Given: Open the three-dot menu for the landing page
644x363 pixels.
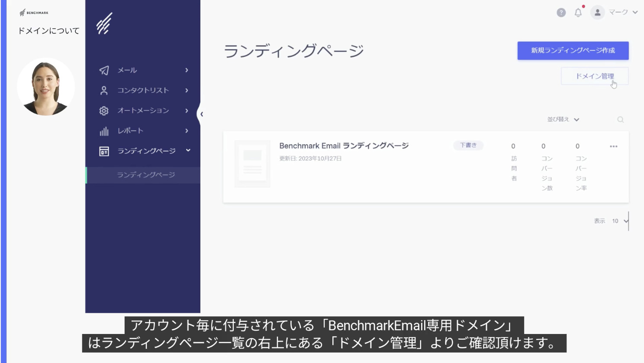Looking at the screenshot, I should [x=613, y=146].
